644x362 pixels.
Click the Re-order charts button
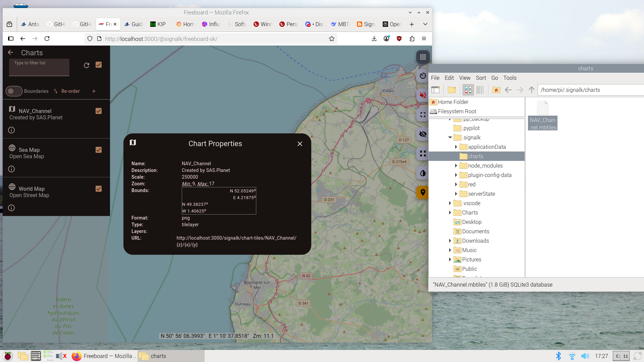coord(67,91)
